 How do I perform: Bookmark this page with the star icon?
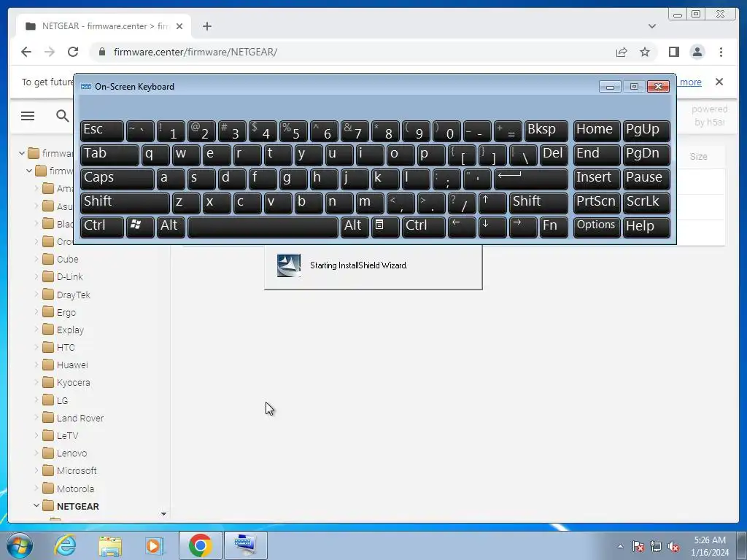pyautogui.click(x=645, y=52)
